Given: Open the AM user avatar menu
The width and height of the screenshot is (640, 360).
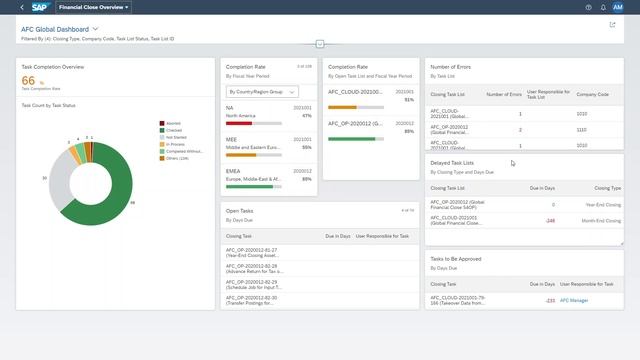Looking at the screenshot, I should pyautogui.click(x=618, y=7).
